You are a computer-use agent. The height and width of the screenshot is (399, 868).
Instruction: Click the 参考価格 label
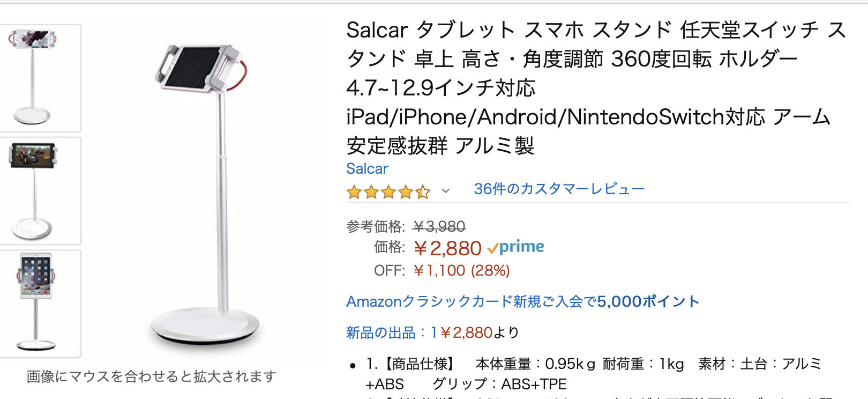(375, 226)
